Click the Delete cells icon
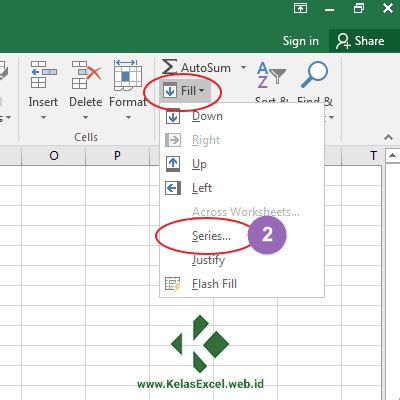Image resolution: width=400 pixels, height=400 pixels. tap(86, 74)
